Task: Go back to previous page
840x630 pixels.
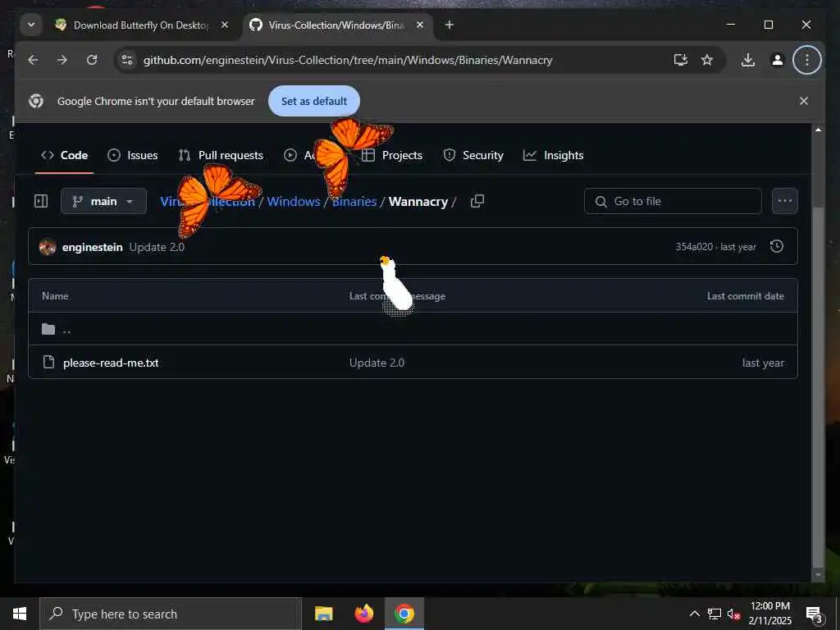Action: pos(33,60)
